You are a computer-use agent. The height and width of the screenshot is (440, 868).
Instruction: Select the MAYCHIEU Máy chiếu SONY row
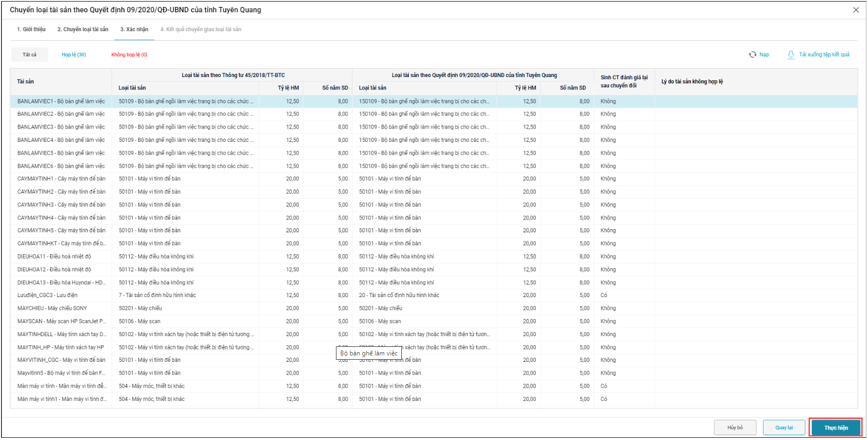pos(52,308)
